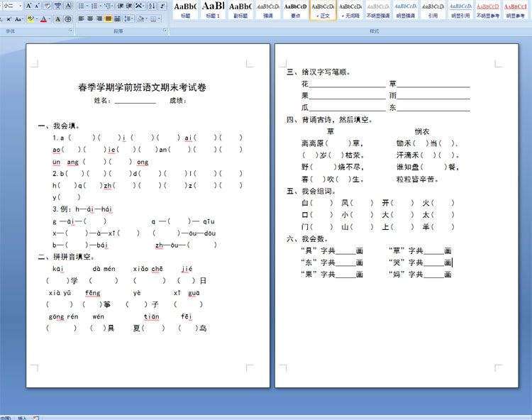The width and height of the screenshot is (532, 420).
Task: Click heading 二、拼拼音填空
Action: tap(67, 257)
